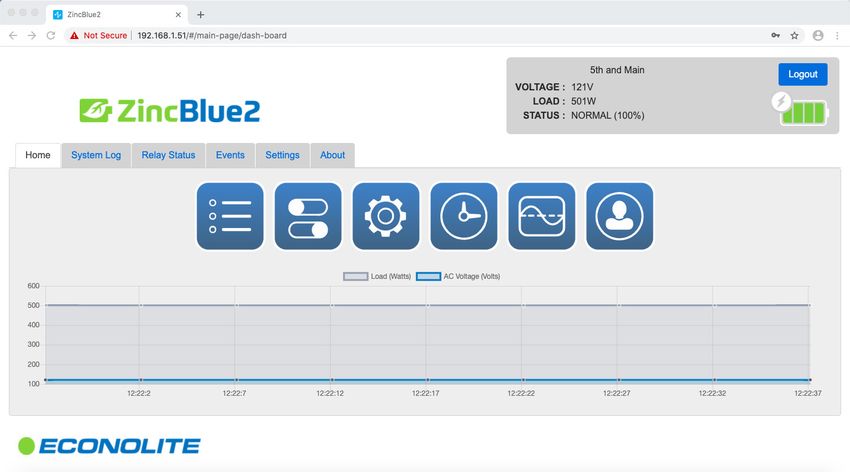Click the lightning bolt charging badge
This screenshot has height=472, width=850.
pos(781,101)
